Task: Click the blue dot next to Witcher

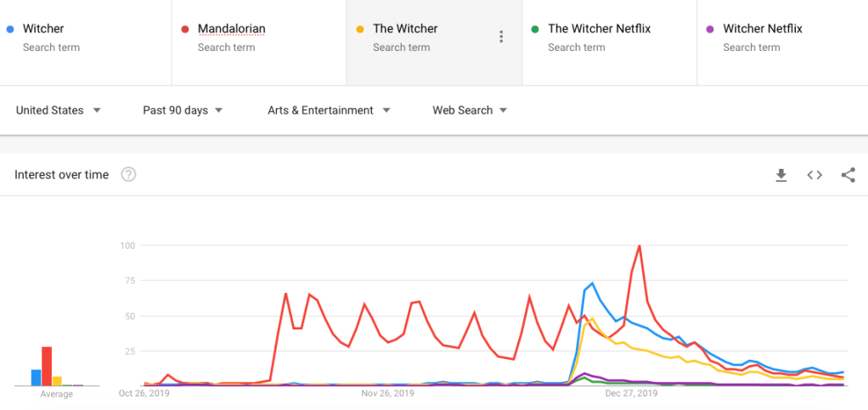Action: [x=9, y=29]
